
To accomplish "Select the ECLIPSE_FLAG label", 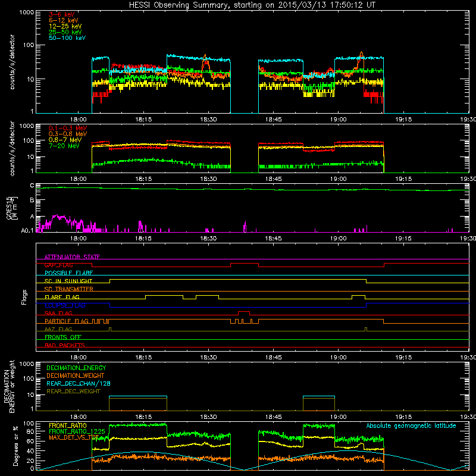I will pyautogui.click(x=65, y=305).
